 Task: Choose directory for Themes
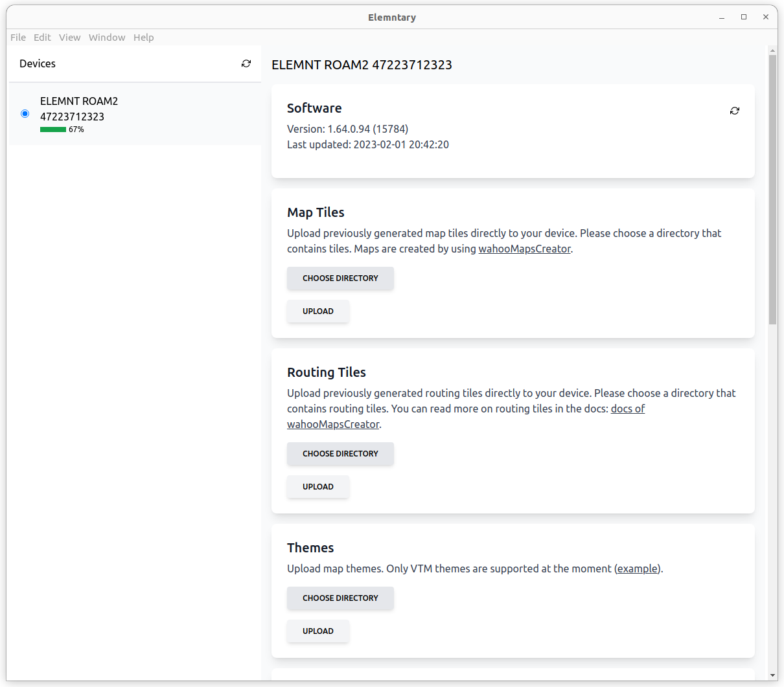[x=340, y=598]
